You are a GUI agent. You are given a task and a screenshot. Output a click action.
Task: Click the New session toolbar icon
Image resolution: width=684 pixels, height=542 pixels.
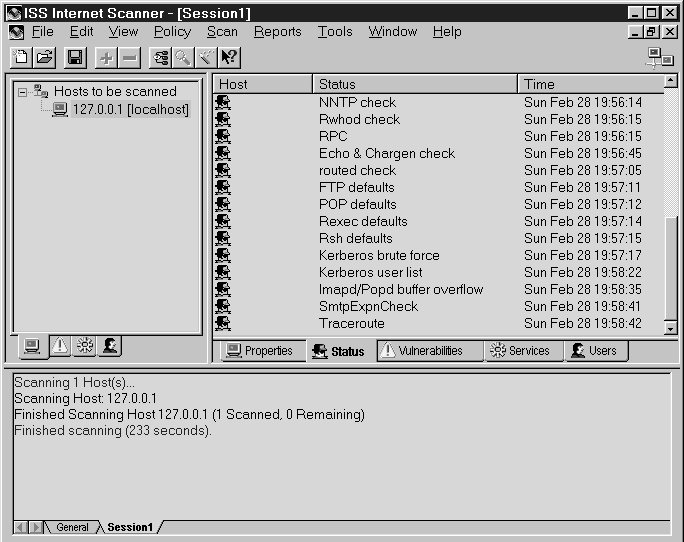[19, 58]
